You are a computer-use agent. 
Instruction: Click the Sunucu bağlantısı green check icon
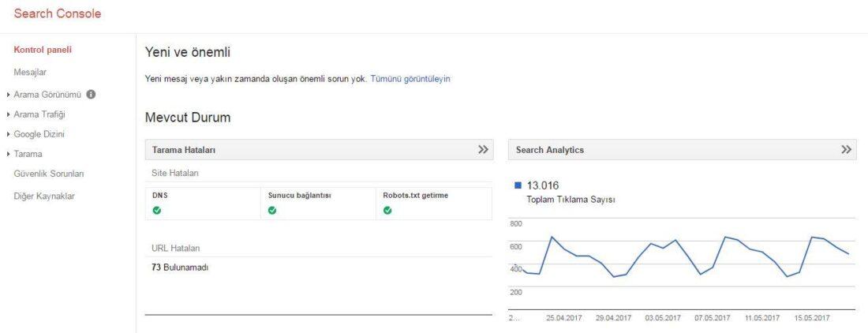(x=272, y=210)
